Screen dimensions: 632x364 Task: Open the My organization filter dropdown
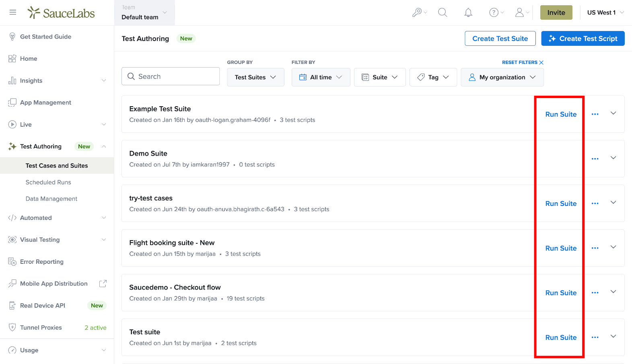[x=502, y=77]
